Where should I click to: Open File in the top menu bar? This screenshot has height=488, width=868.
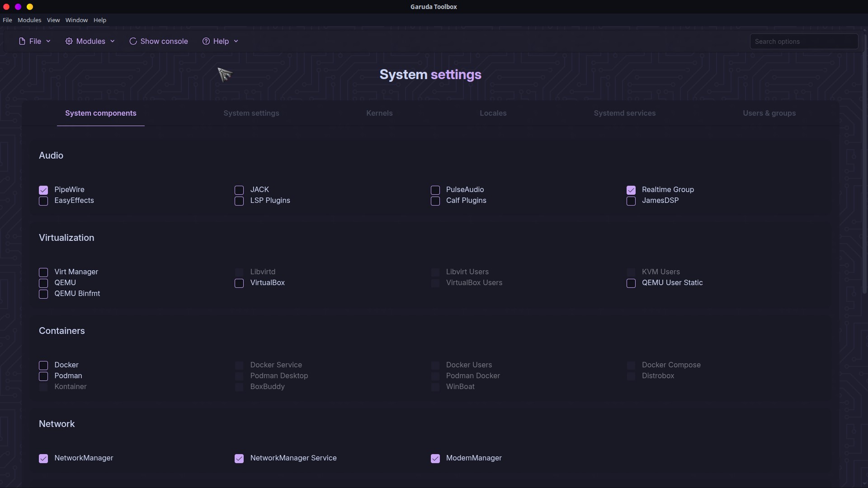click(7, 20)
